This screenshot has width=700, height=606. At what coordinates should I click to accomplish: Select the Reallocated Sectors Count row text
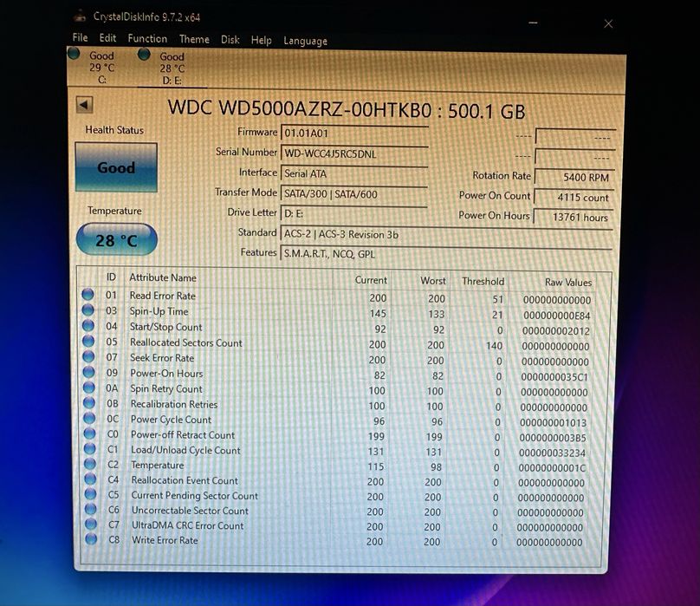(186, 342)
